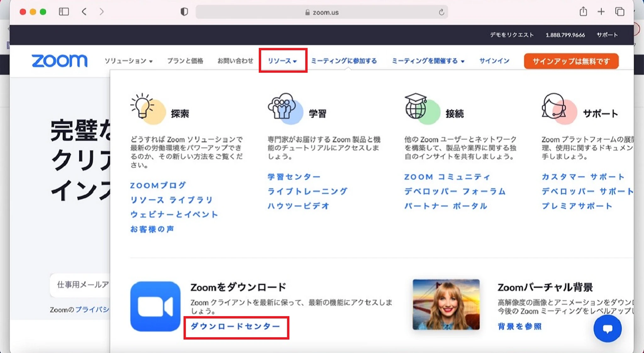Click the Safari sidebar toggle icon

pyautogui.click(x=64, y=12)
